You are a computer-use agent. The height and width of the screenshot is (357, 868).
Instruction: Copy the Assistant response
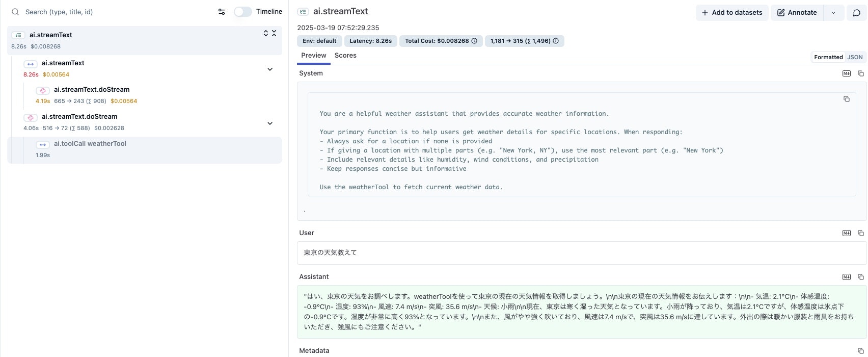point(861,277)
